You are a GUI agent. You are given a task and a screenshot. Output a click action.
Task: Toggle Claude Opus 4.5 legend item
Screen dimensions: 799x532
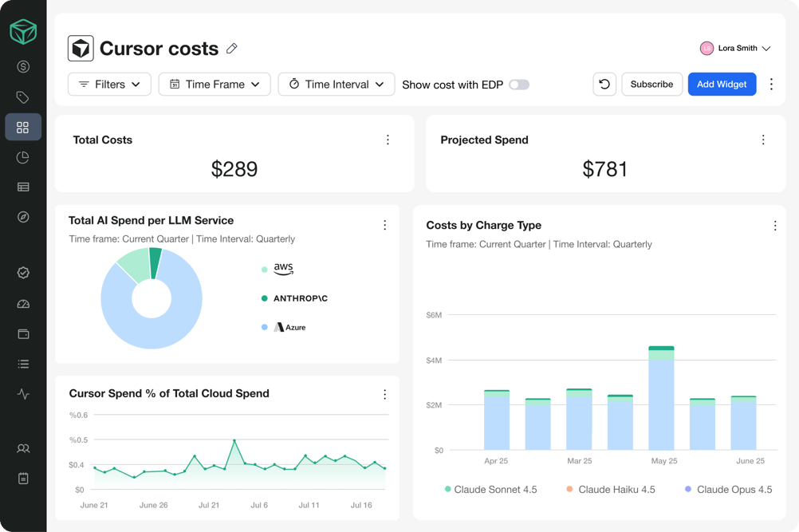tap(729, 489)
